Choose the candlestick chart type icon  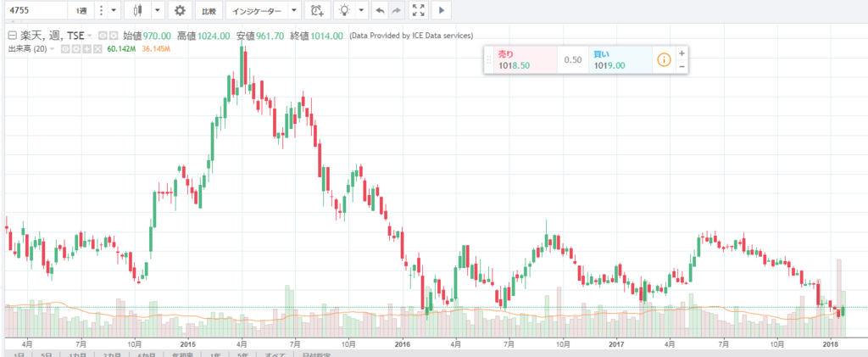click(137, 10)
